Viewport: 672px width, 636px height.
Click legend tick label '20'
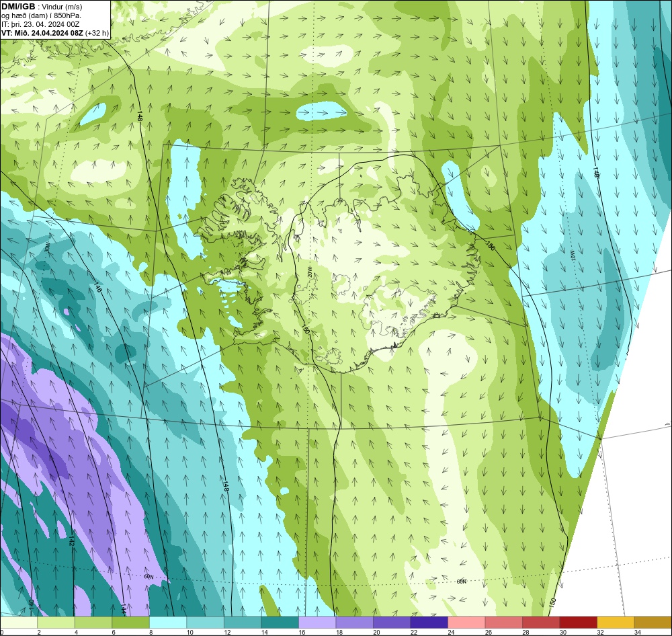(376, 632)
